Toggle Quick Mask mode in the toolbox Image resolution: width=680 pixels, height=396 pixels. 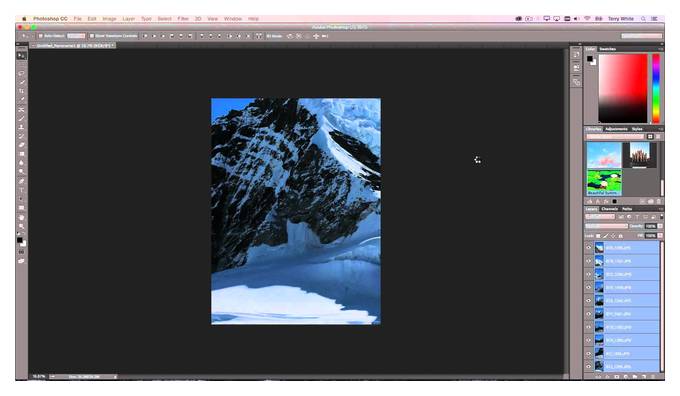tap(21, 252)
